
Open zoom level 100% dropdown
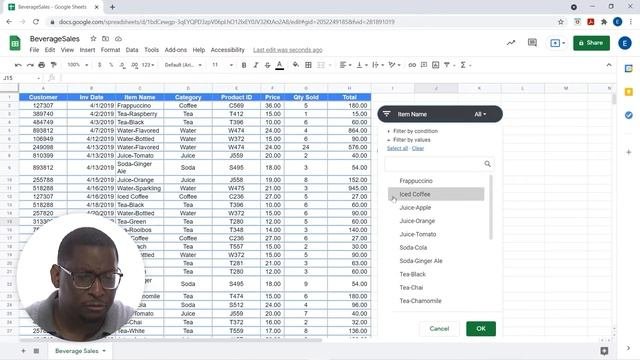click(78, 65)
